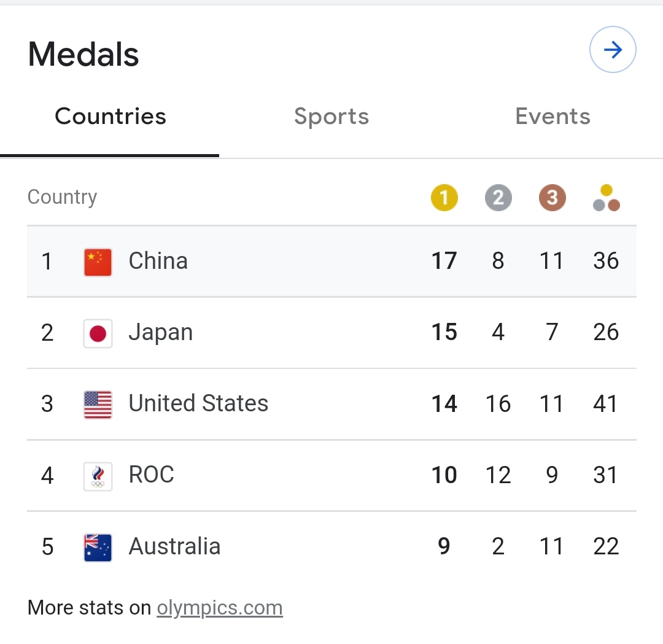Open the olympics.com link
This screenshot has height=644, width=663.
pos(220,608)
